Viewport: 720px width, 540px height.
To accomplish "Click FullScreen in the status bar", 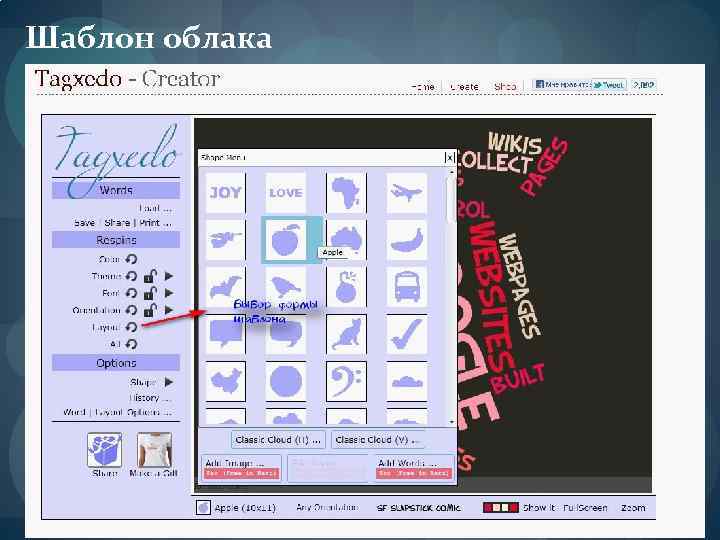I will 585,507.
